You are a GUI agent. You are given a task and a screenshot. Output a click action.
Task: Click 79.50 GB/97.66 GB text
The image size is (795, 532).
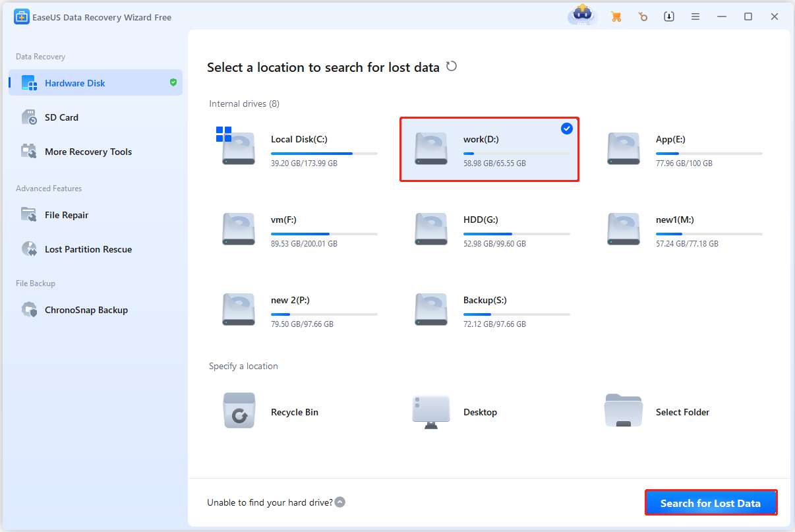tap(302, 324)
